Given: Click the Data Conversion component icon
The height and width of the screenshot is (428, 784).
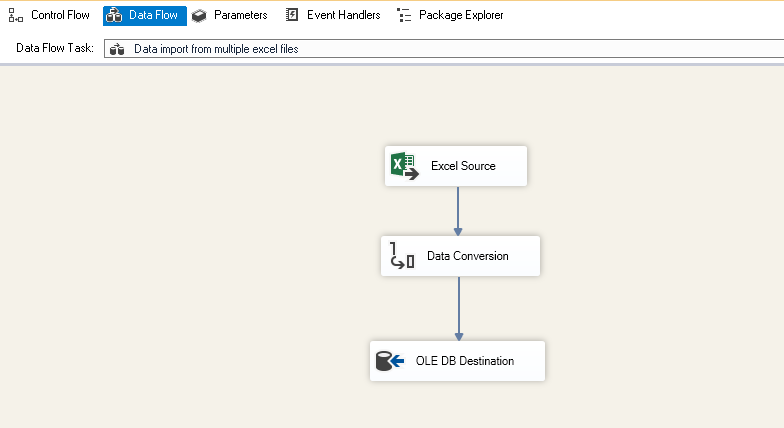Looking at the screenshot, I should coord(402,257).
